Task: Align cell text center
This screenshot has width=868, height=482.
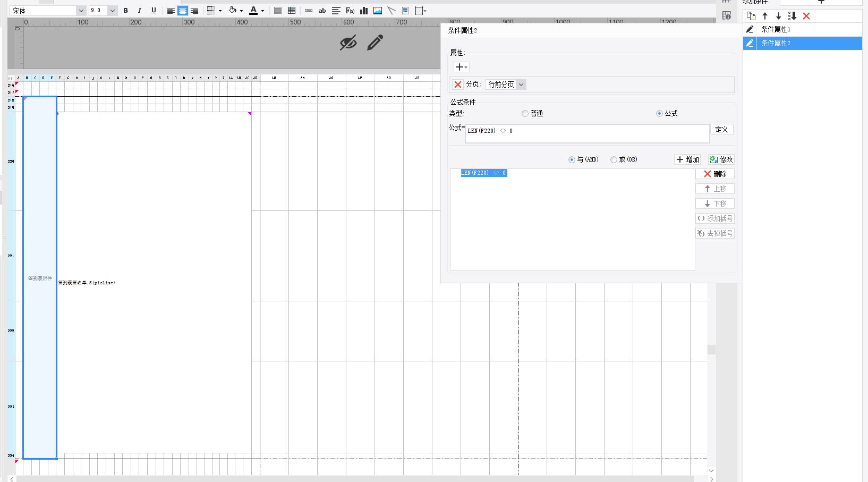Action: (183, 11)
